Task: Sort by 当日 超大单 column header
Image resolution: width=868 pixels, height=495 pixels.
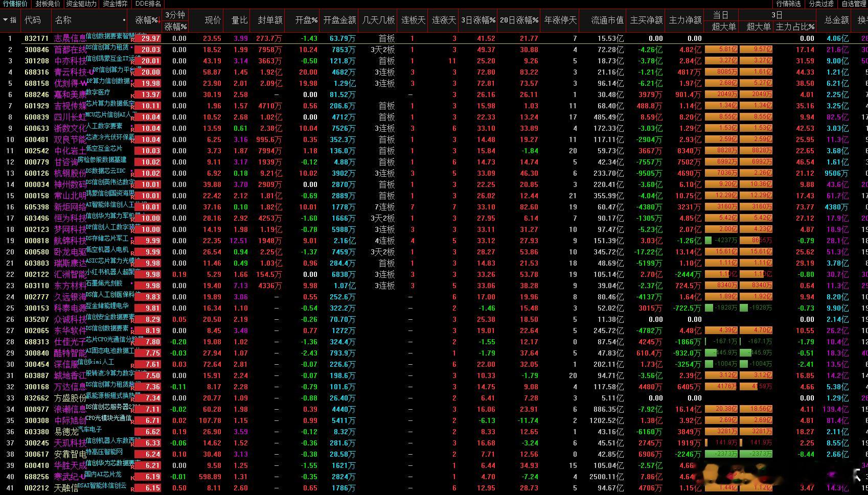Action: tap(723, 26)
